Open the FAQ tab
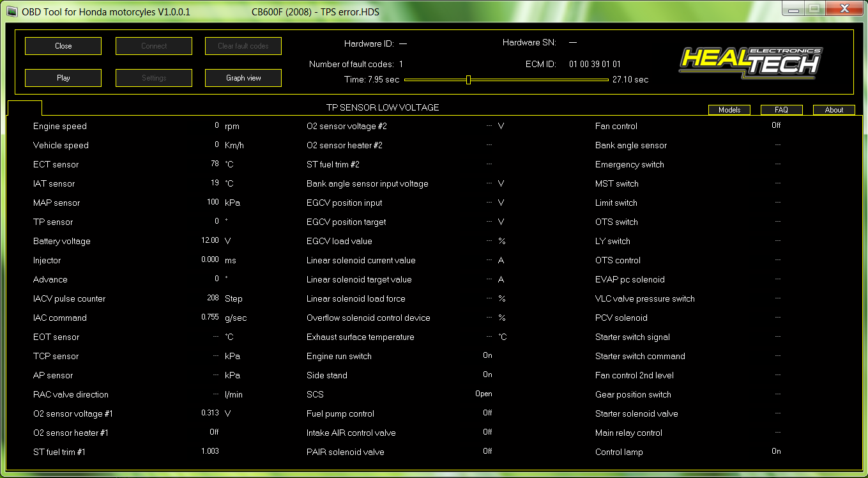The image size is (868, 478). 781,110
